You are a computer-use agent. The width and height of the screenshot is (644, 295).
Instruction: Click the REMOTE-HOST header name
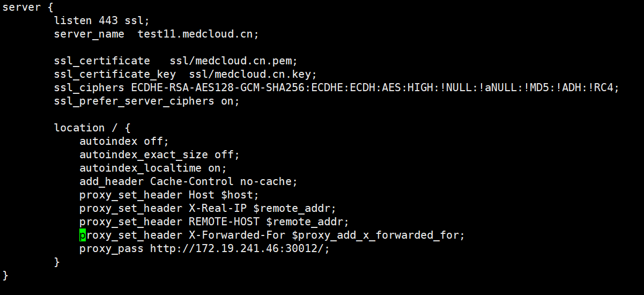pyautogui.click(x=224, y=222)
